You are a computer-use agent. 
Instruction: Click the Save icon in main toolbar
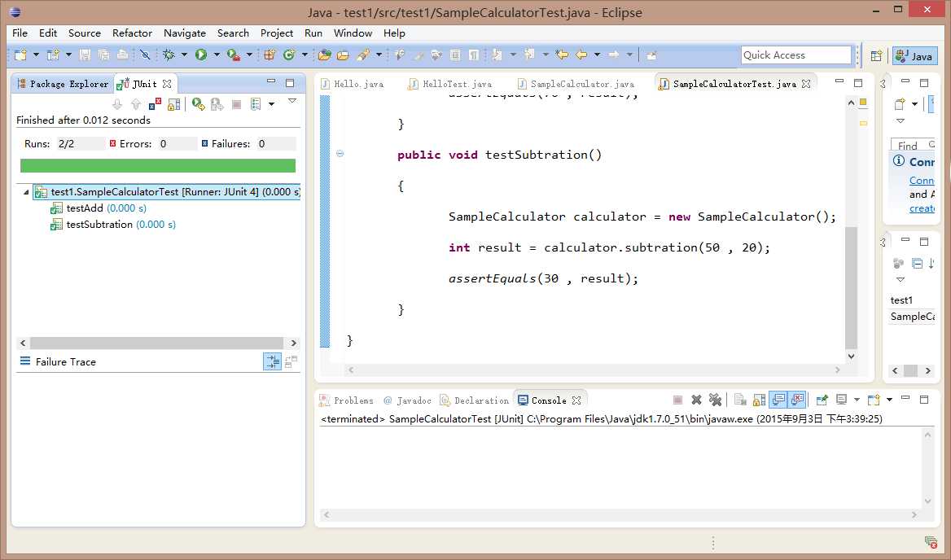click(x=85, y=55)
